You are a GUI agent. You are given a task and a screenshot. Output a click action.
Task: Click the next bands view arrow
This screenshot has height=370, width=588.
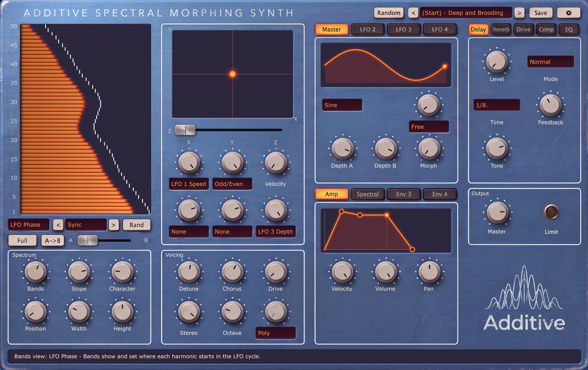click(113, 225)
